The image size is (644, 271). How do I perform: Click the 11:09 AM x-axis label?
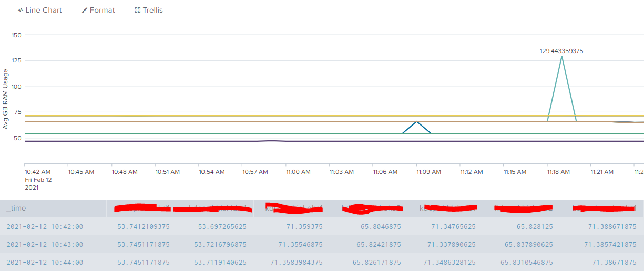(428, 172)
